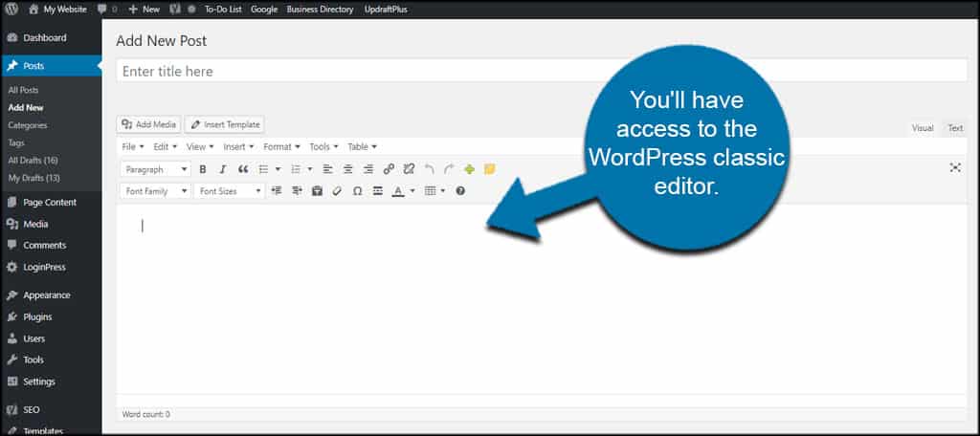Click the Table grid icon in toolbar
Image resolution: width=980 pixels, height=436 pixels.
tap(430, 191)
